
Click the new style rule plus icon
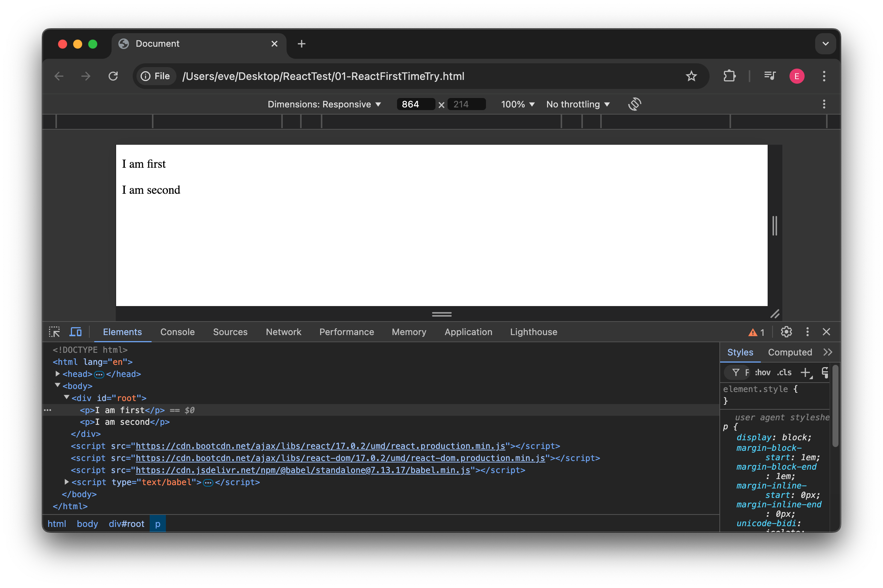pyautogui.click(x=806, y=372)
